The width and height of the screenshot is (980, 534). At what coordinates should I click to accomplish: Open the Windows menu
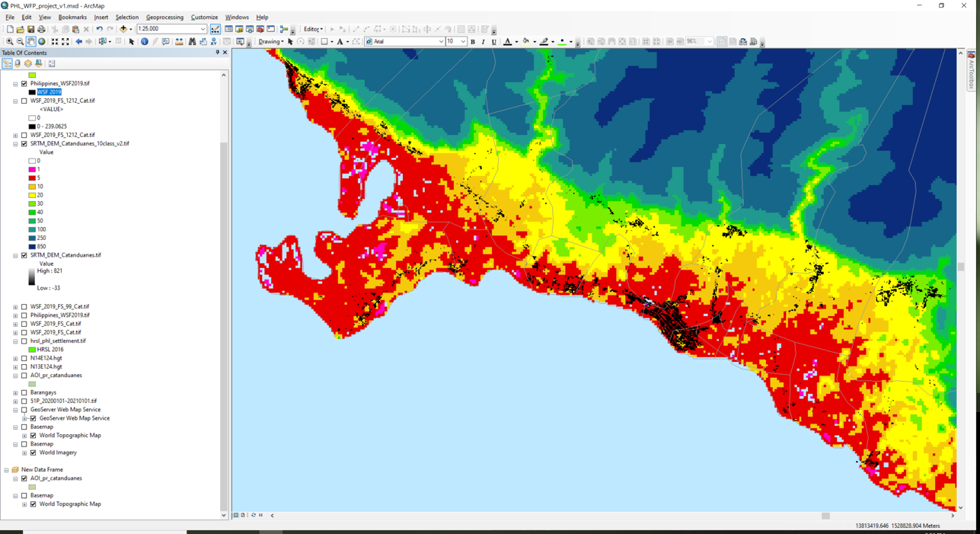(x=237, y=17)
